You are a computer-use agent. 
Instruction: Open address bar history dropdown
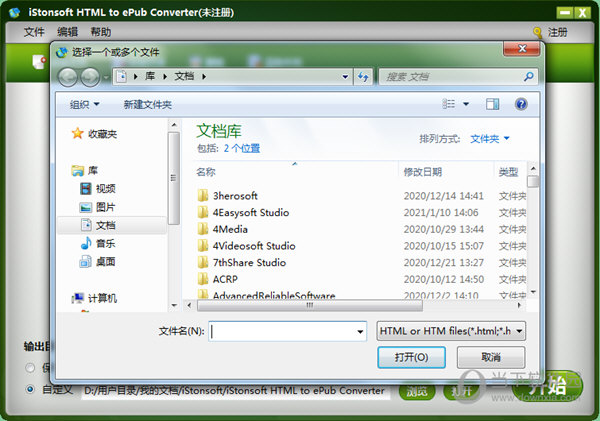(x=345, y=77)
